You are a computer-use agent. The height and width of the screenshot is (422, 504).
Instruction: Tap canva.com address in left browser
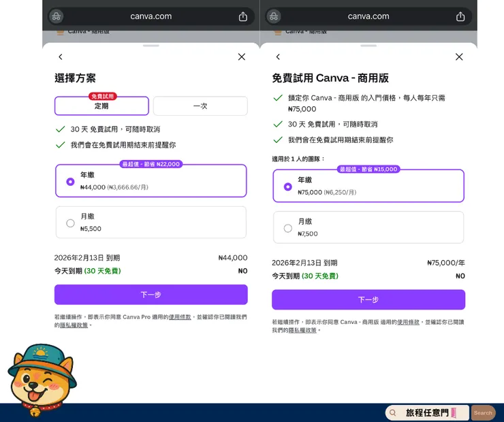tap(151, 16)
